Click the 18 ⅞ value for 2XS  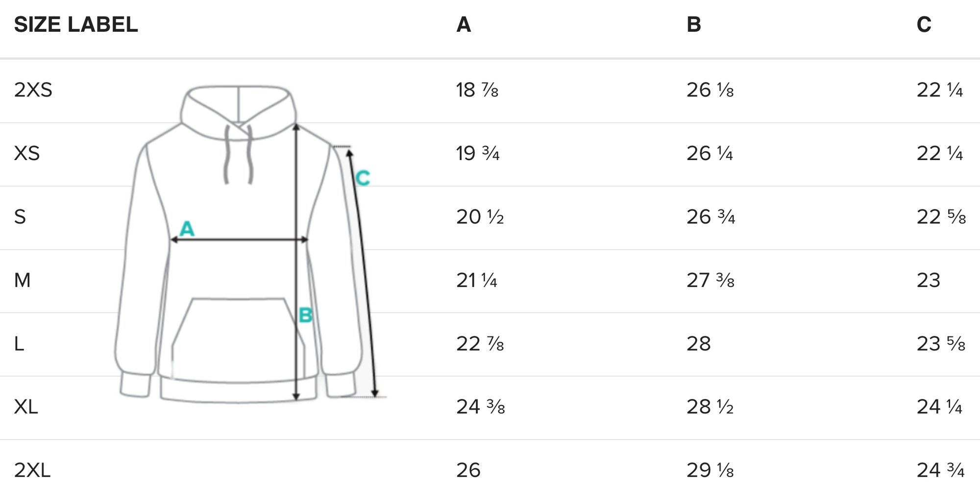477,90
